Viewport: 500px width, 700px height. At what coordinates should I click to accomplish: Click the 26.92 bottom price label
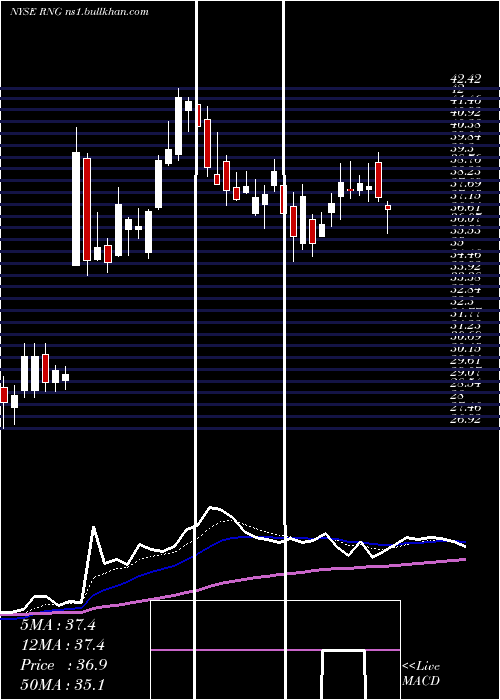tap(466, 419)
